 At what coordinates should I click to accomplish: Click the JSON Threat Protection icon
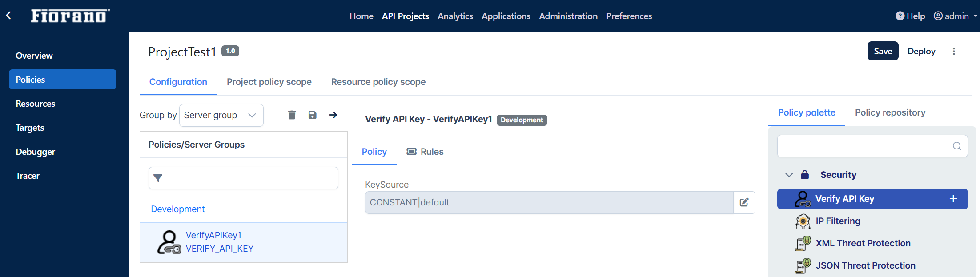click(803, 265)
